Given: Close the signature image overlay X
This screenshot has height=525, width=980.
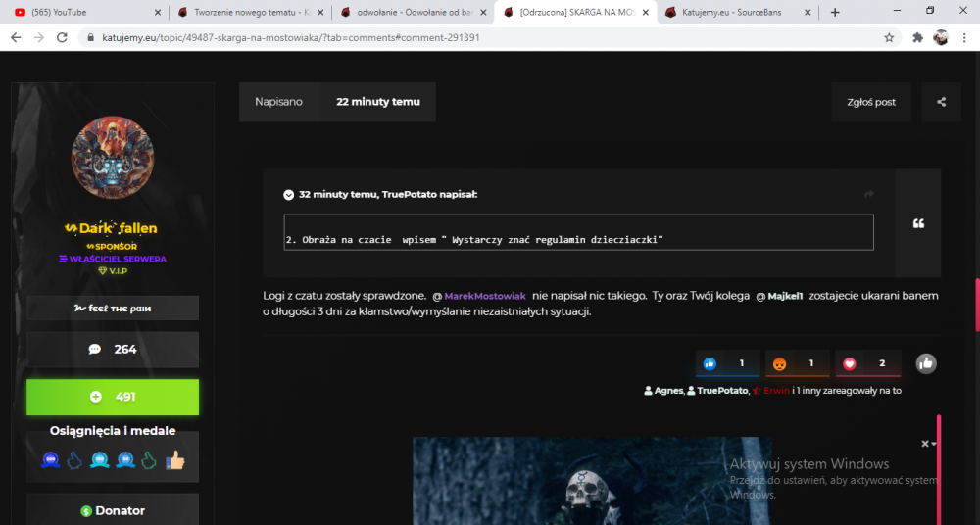Looking at the screenshot, I should pos(925,444).
